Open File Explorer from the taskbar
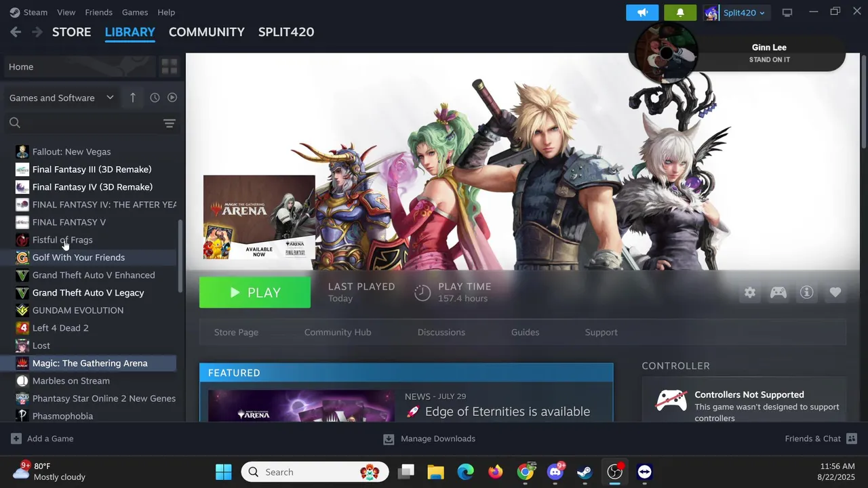868x488 pixels. point(435,472)
